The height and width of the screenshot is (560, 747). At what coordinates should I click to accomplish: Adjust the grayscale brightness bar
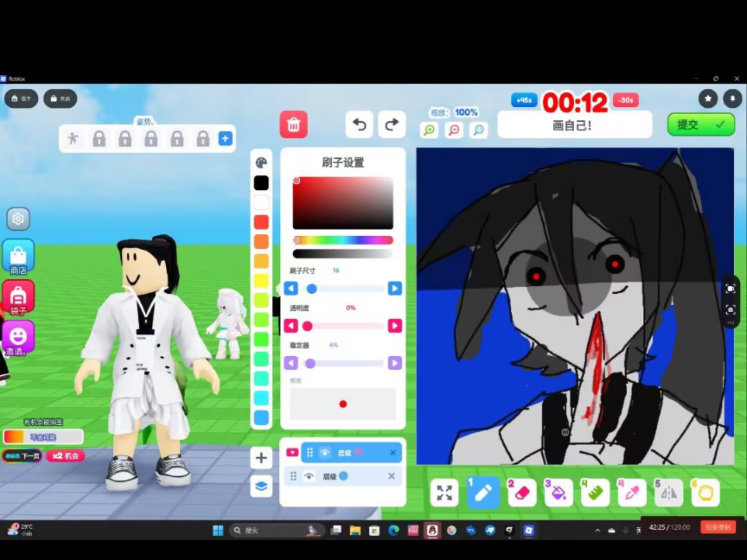[x=343, y=254]
